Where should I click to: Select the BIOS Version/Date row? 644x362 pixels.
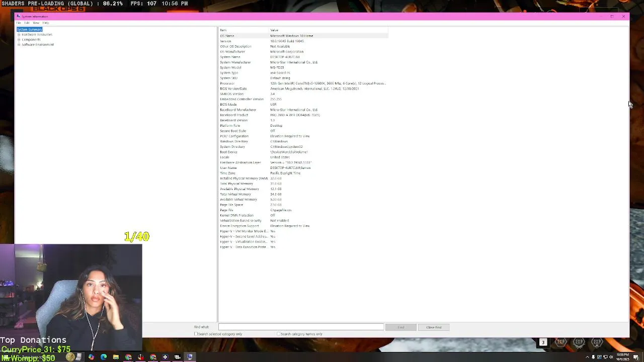[303, 88]
